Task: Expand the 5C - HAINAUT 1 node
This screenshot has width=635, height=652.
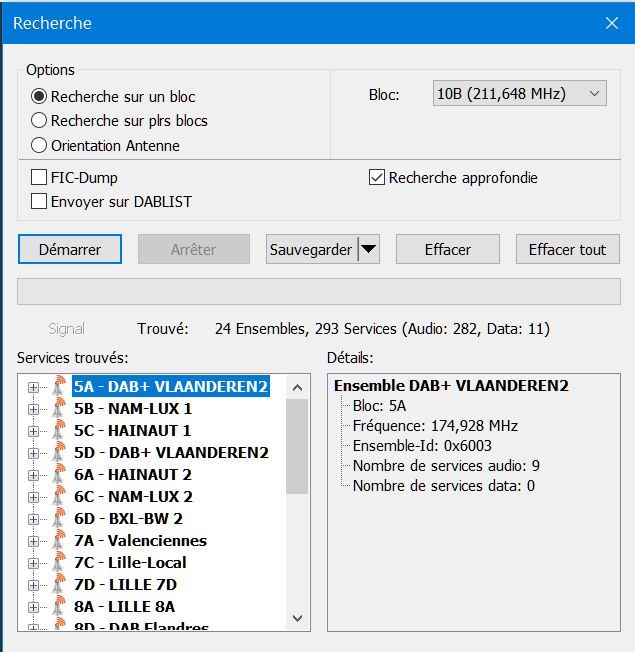Action: point(33,432)
